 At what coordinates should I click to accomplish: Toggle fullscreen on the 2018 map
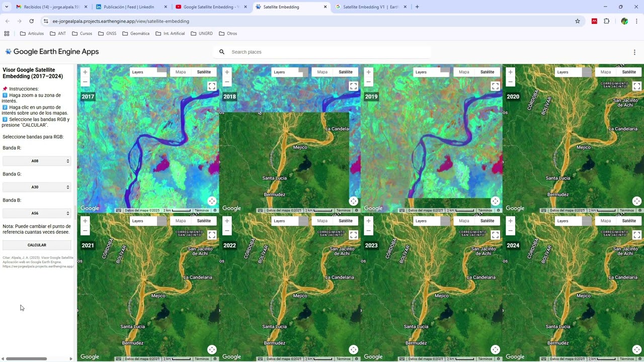tap(354, 86)
